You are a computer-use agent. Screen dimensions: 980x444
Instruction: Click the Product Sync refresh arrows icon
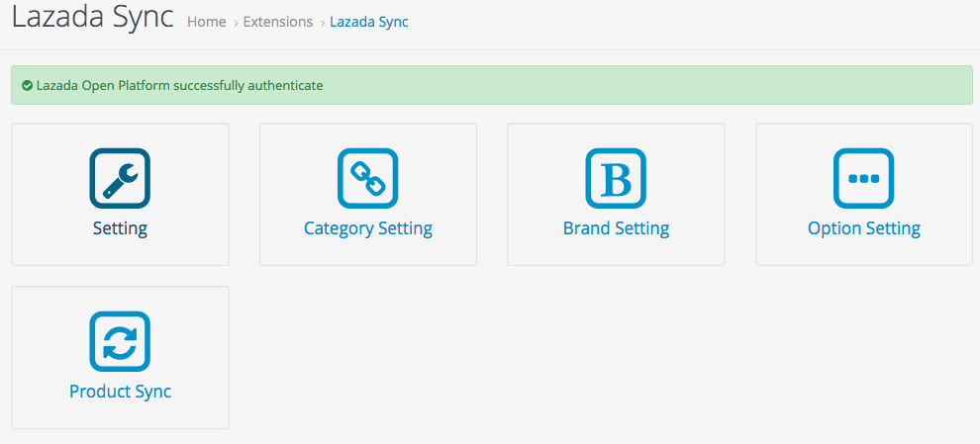(120, 341)
